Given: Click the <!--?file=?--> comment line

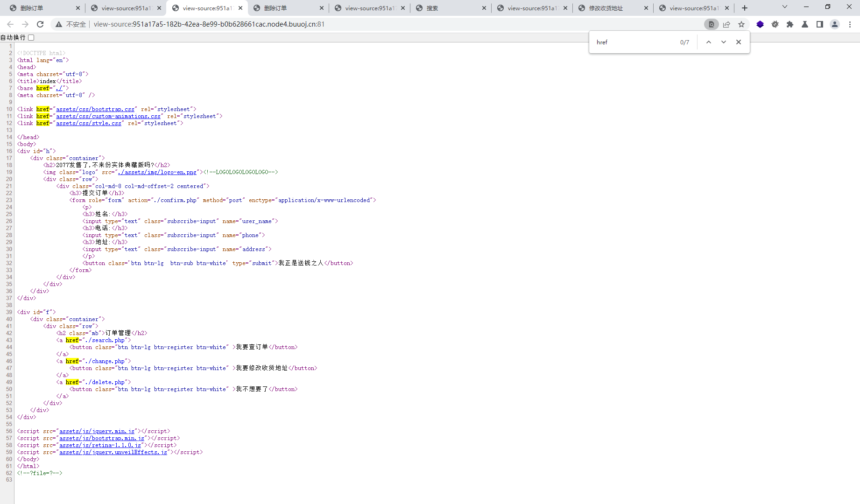Looking at the screenshot, I should pyautogui.click(x=40, y=473).
